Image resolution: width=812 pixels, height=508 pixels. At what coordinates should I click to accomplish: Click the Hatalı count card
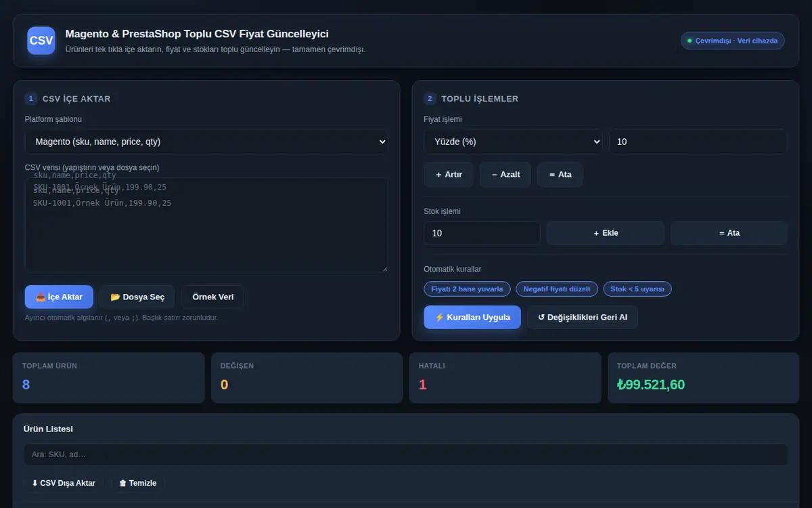coord(505,377)
